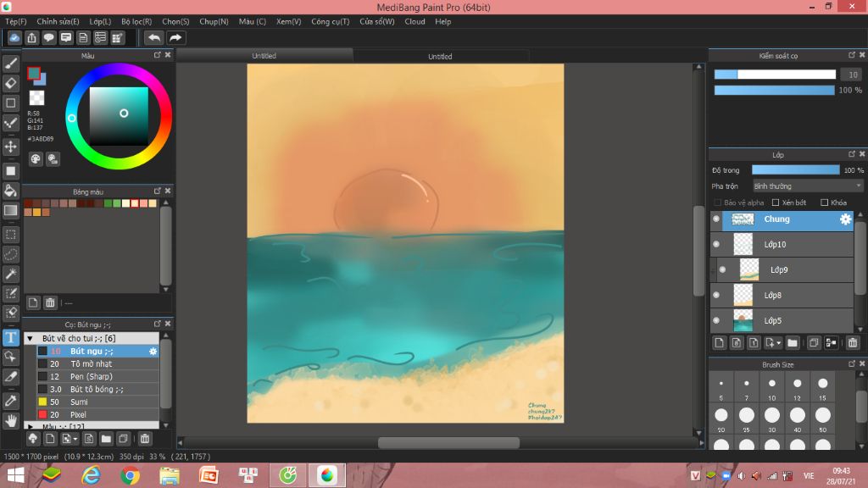Select the Lasso tool

coord(10,254)
